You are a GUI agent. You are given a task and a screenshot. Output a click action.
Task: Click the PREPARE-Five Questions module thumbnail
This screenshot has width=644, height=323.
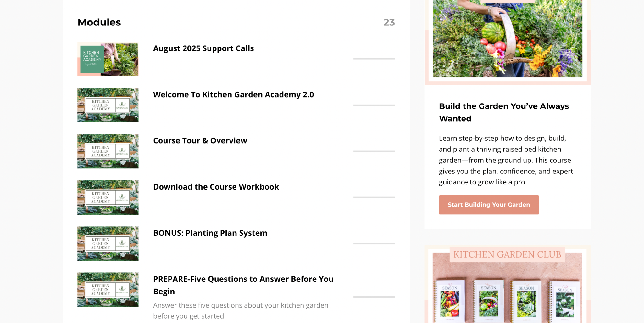(x=108, y=290)
